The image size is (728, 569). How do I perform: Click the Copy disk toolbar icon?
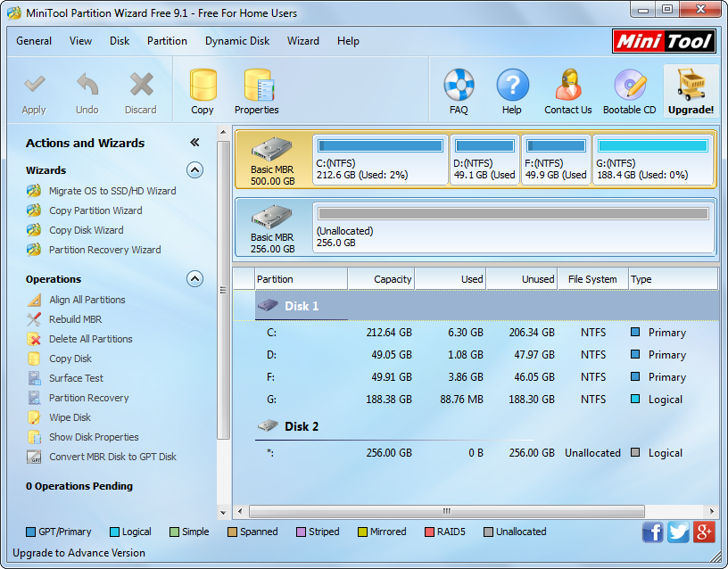tap(203, 85)
